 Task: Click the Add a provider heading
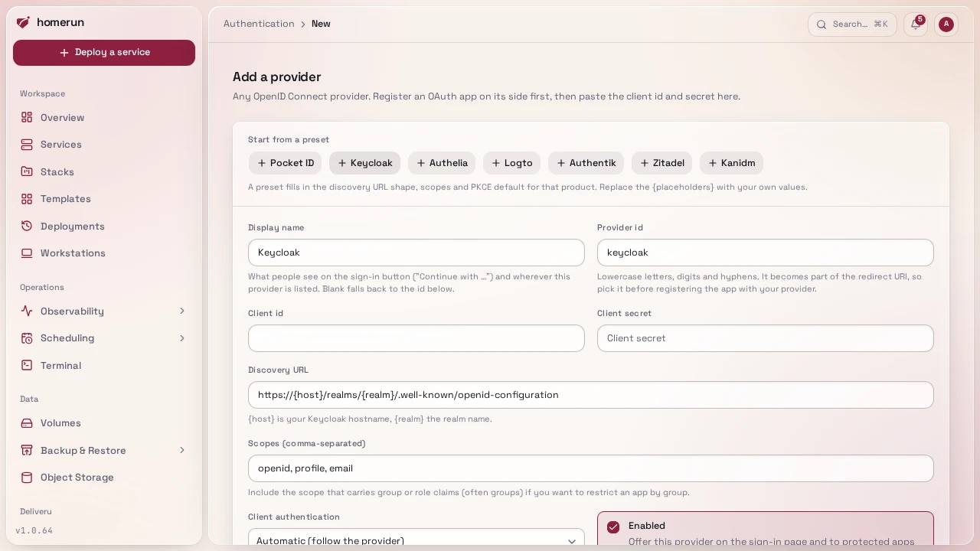point(276,77)
